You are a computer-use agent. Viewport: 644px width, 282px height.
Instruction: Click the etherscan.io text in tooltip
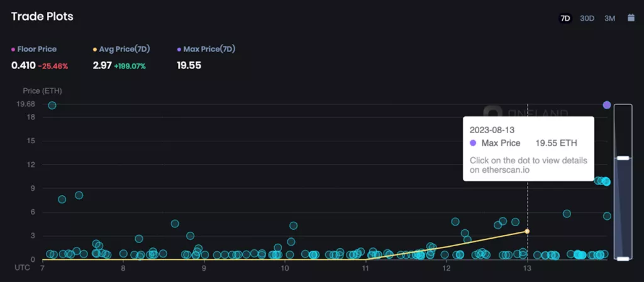496,170
